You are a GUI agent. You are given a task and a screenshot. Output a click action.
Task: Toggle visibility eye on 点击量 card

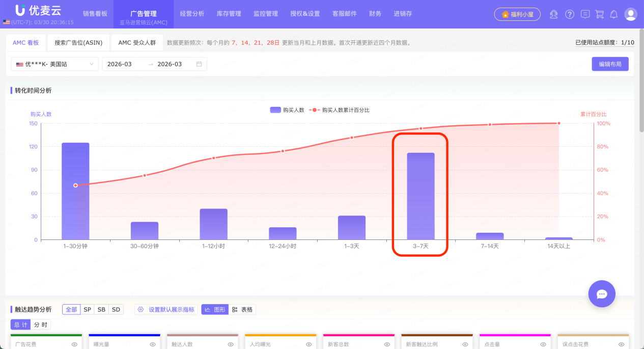(x=543, y=344)
